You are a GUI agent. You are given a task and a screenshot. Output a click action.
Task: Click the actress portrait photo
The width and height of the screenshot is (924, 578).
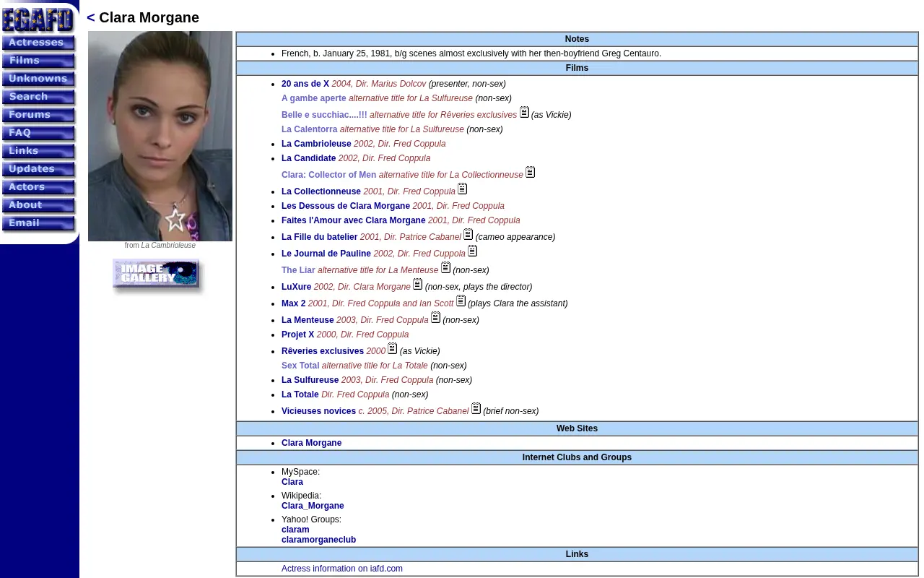coord(160,136)
